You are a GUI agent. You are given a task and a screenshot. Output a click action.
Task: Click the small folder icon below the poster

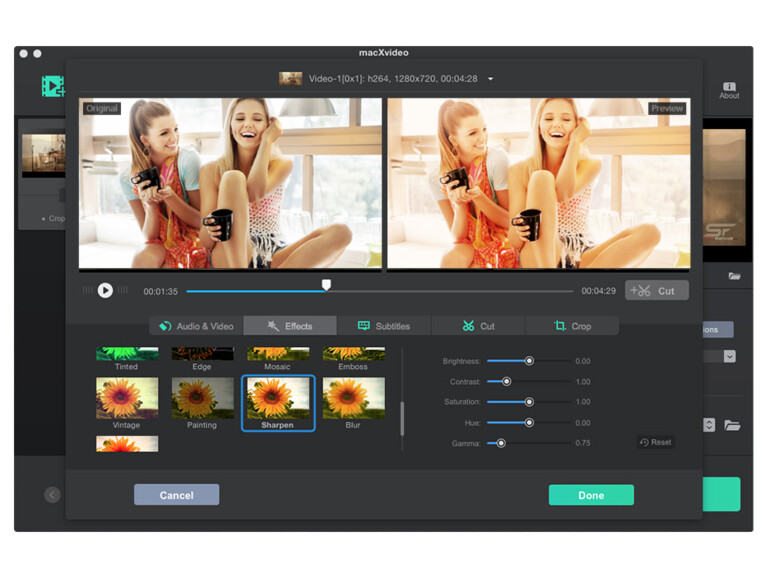click(734, 276)
